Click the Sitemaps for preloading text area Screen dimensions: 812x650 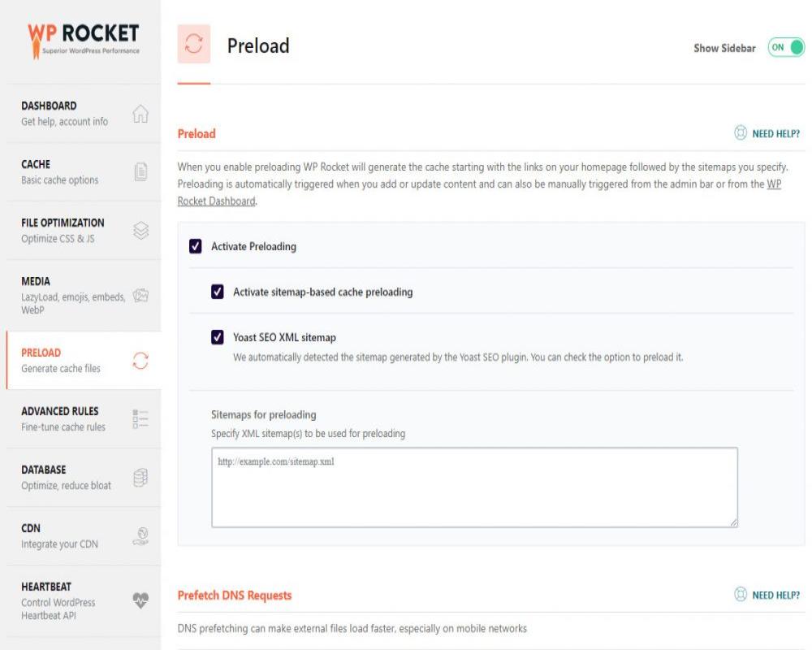coord(474,487)
